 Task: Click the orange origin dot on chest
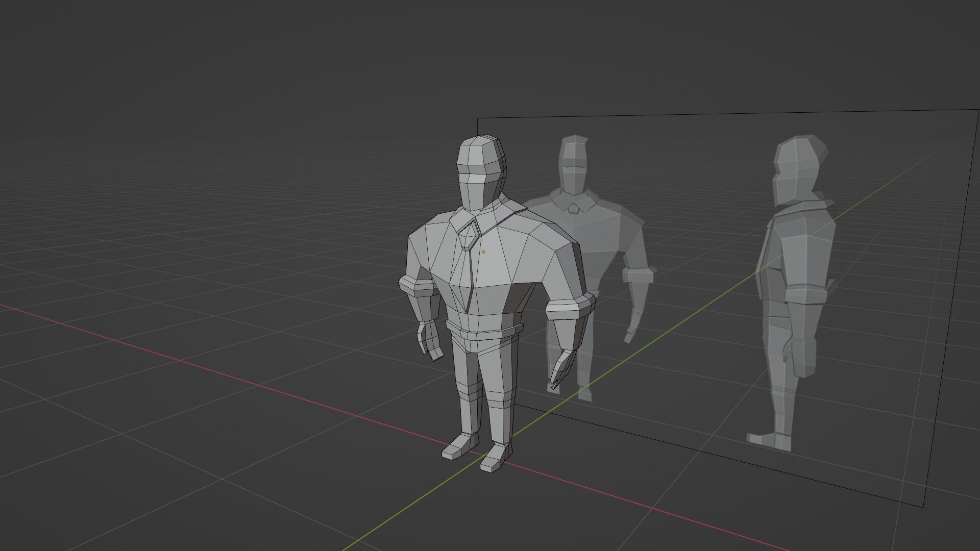tap(484, 252)
